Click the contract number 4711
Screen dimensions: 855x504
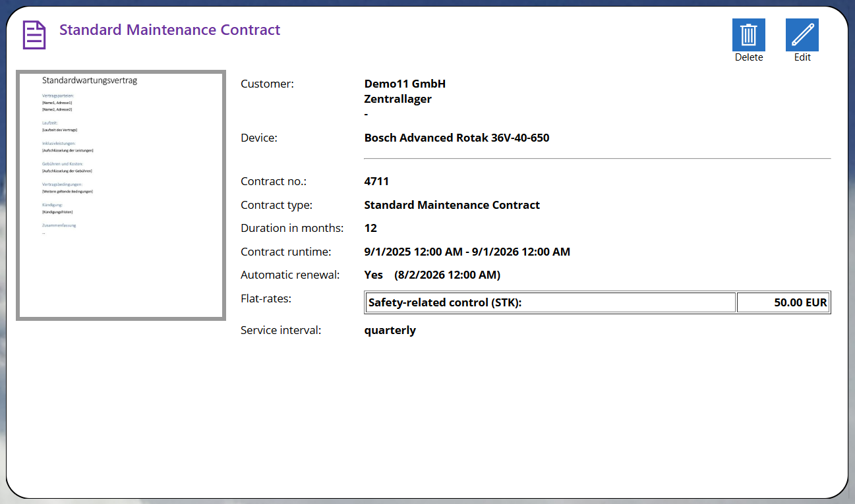[x=376, y=181]
